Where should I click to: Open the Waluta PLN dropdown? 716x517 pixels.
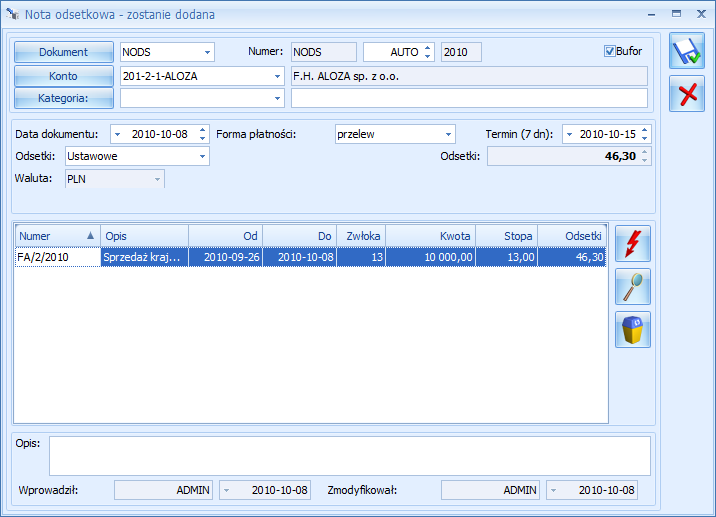tap(157, 179)
